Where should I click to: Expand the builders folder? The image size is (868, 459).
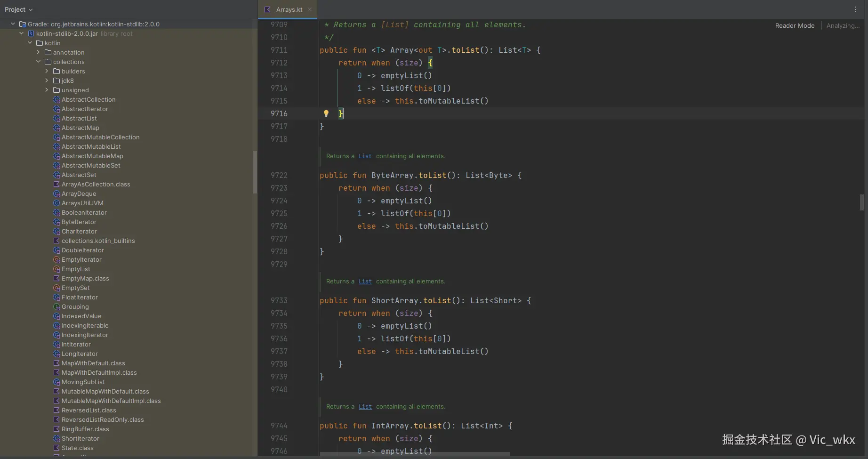pyautogui.click(x=47, y=71)
